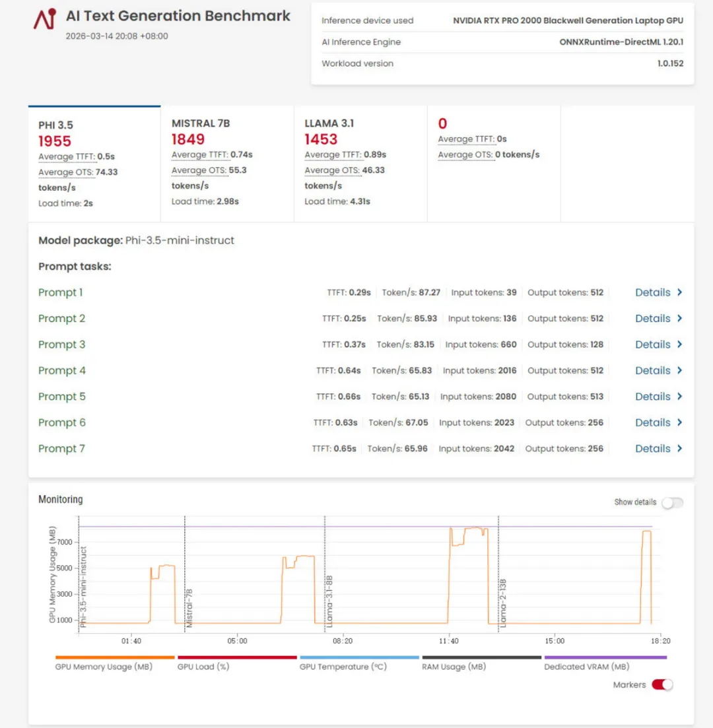Toggle Dedicated VRAM purple legend swatch
Viewport: 713px width, 728px height.
605,657
